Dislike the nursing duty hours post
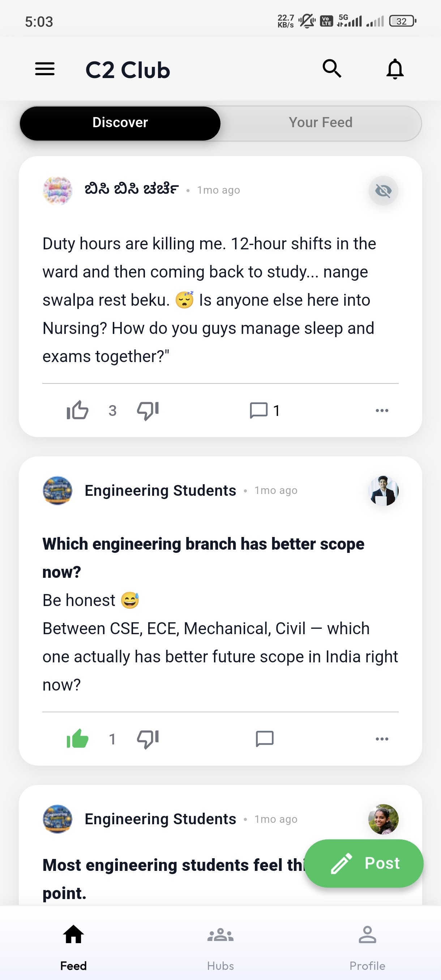The image size is (441, 980). coord(147,410)
